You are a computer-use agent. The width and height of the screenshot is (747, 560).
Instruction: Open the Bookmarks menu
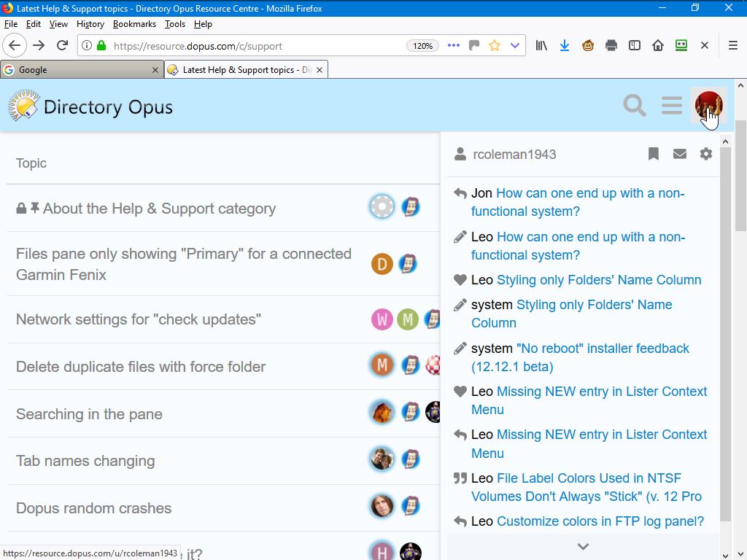coord(134,24)
